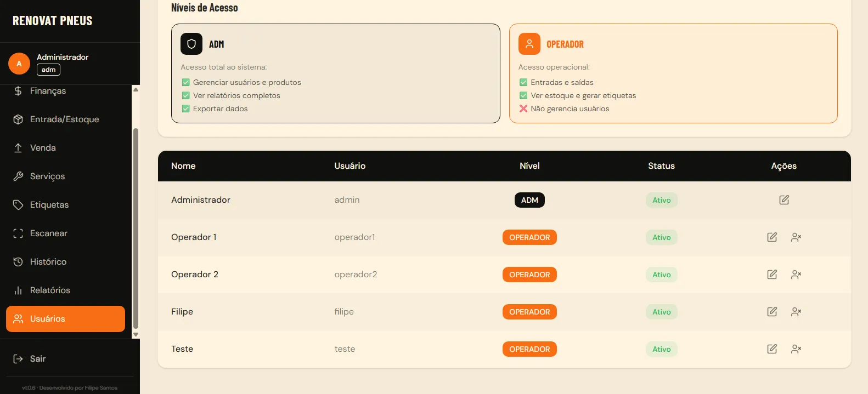Deactivate the Filipe user

tap(796, 312)
